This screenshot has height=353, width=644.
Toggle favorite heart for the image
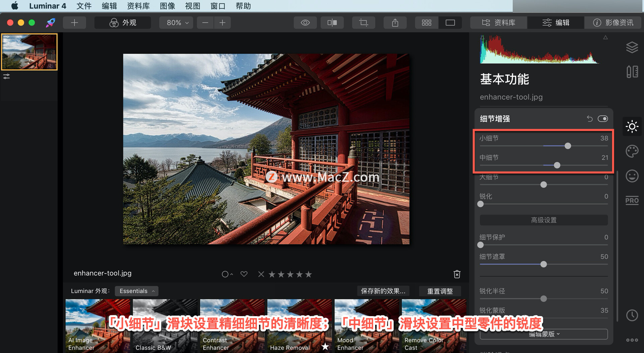[x=244, y=274]
